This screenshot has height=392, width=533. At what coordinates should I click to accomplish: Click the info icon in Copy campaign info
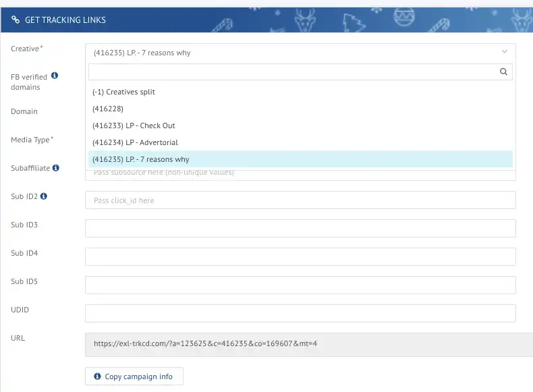coord(97,376)
